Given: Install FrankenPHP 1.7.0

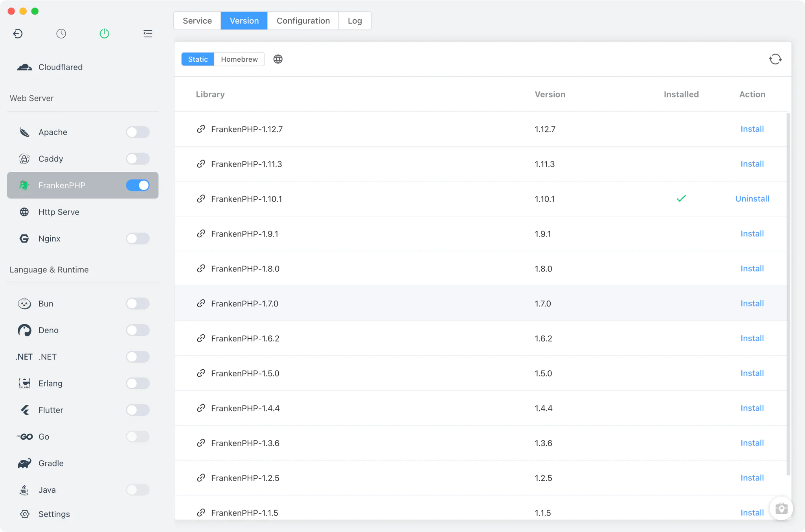Looking at the screenshot, I should (752, 303).
